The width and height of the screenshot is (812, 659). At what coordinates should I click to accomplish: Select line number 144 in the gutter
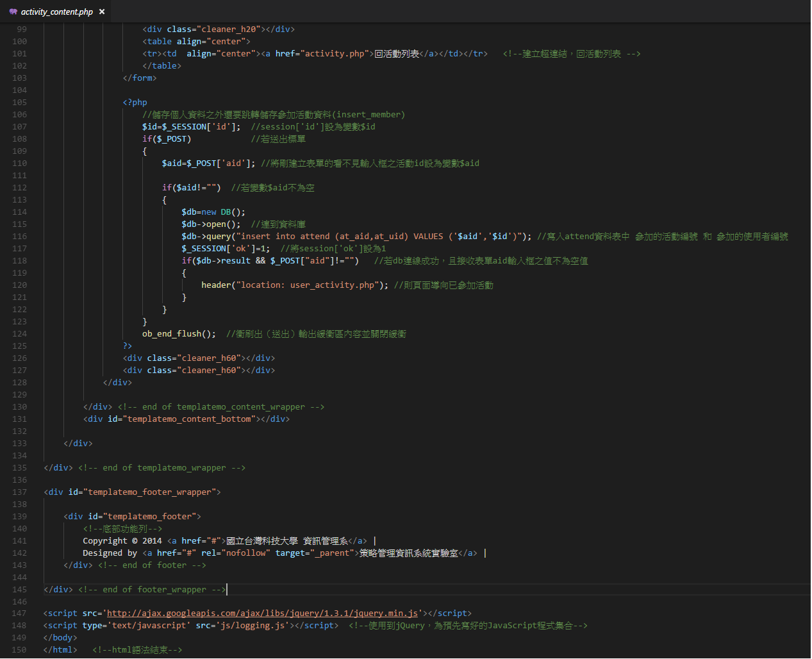coord(20,578)
